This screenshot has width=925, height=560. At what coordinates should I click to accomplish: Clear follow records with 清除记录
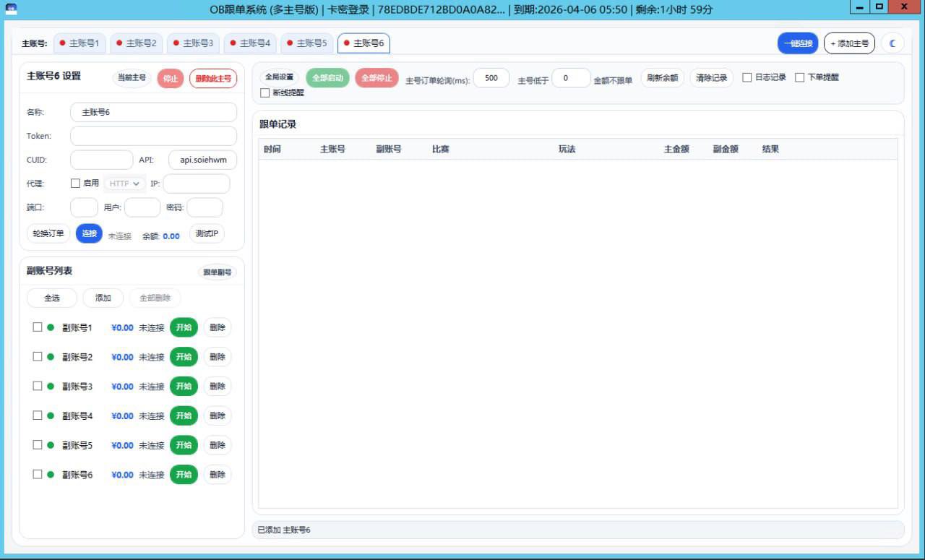click(x=710, y=77)
